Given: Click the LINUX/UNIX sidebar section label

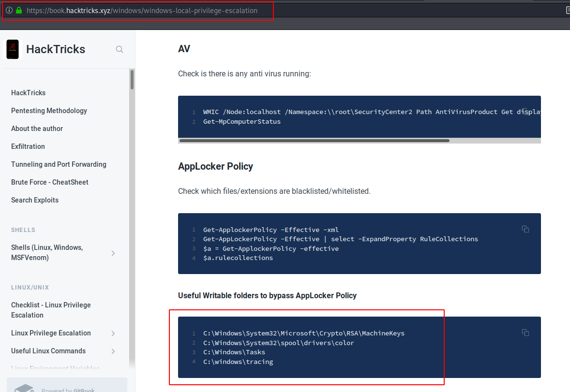Looking at the screenshot, I should pos(30,288).
